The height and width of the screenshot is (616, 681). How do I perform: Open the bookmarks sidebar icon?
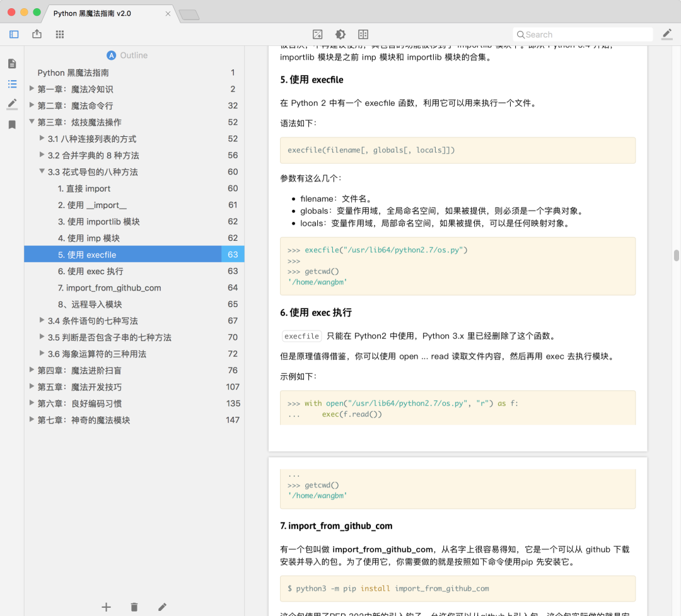click(12, 125)
